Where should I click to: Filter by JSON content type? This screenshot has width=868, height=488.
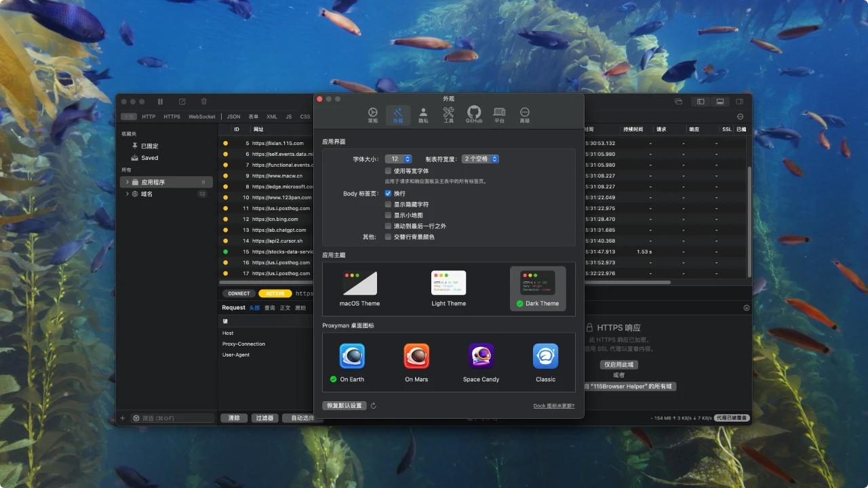point(233,117)
